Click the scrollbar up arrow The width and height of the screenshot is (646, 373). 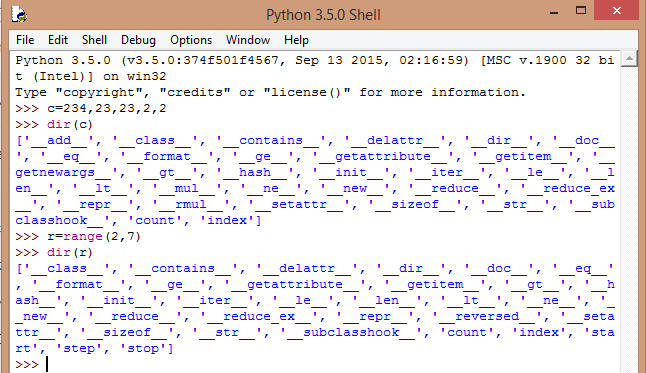(629, 59)
